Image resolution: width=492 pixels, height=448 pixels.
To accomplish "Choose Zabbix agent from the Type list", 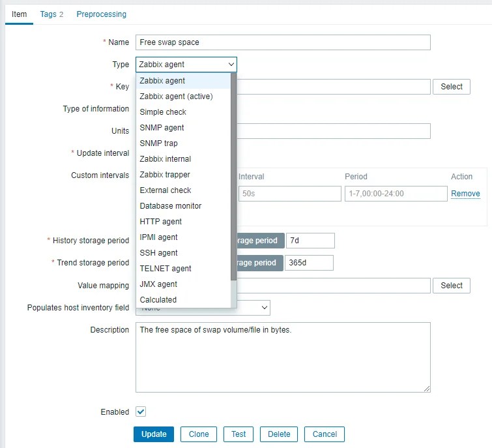I will [x=183, y=81].
